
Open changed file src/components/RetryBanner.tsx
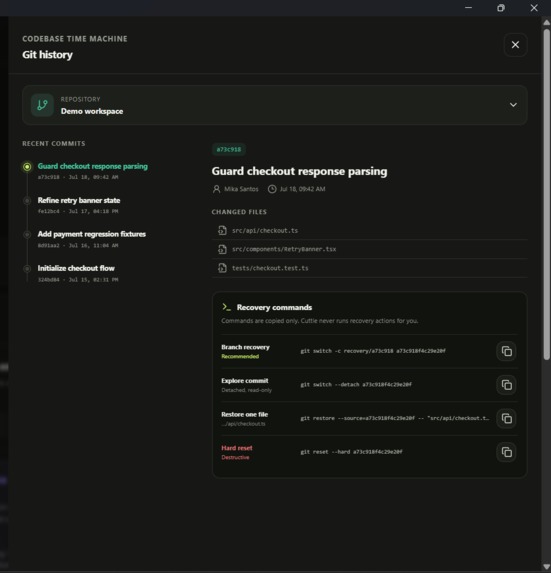click(x=369, y=249)
